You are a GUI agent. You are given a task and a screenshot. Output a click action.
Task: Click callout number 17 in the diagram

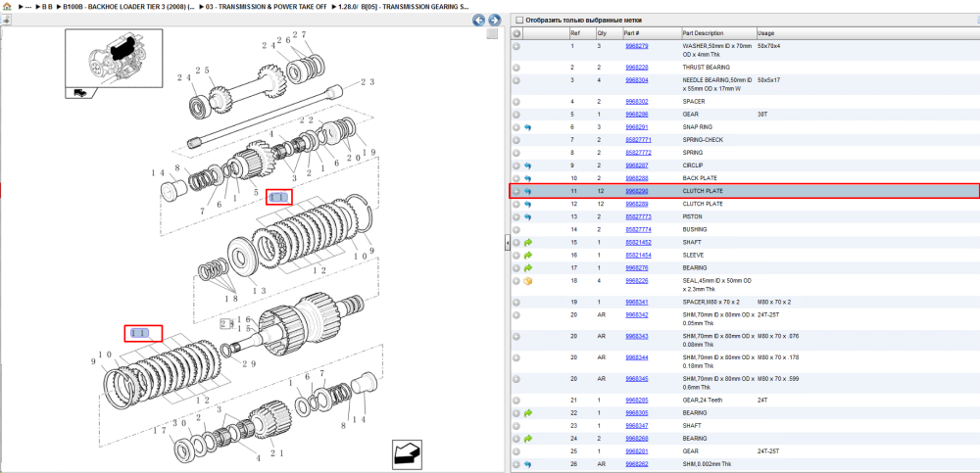click(162, 431)
